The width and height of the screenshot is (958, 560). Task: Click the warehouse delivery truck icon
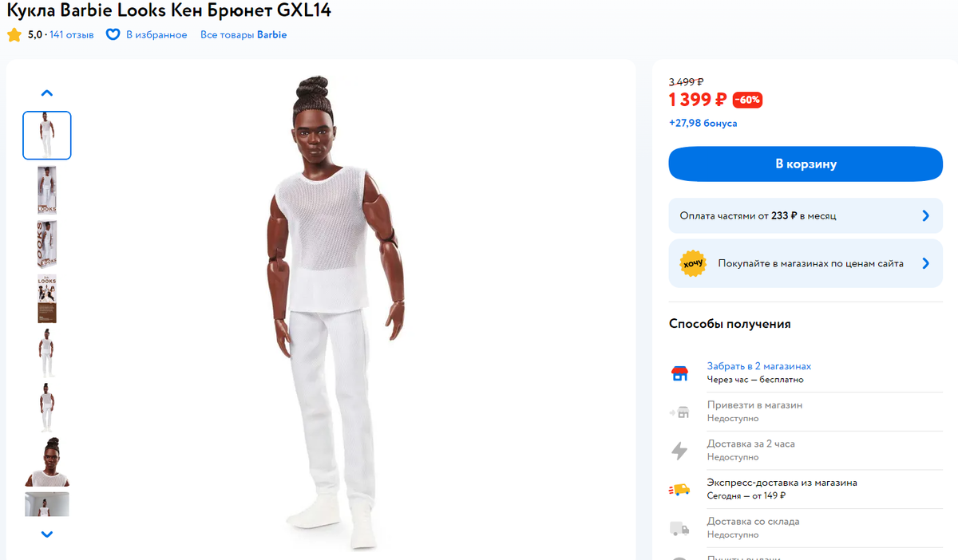coord(679,528)
